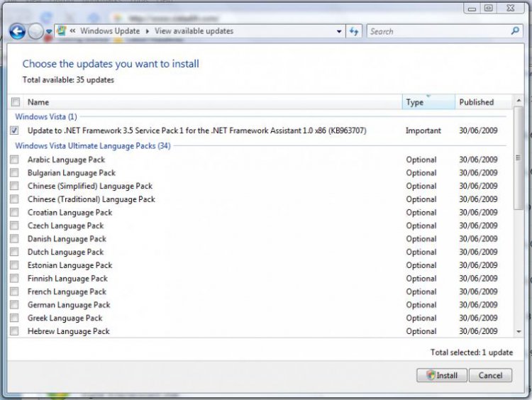Click the Important type cell

point(423,130)
